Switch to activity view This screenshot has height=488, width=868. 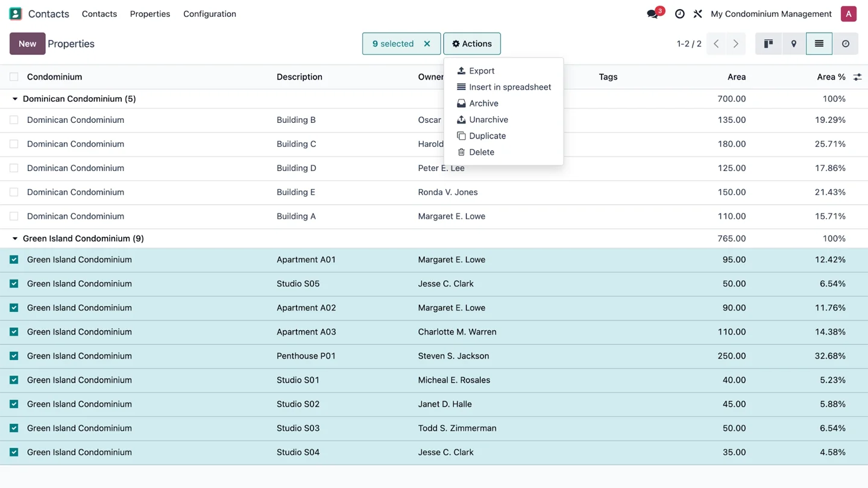(845, 43)
